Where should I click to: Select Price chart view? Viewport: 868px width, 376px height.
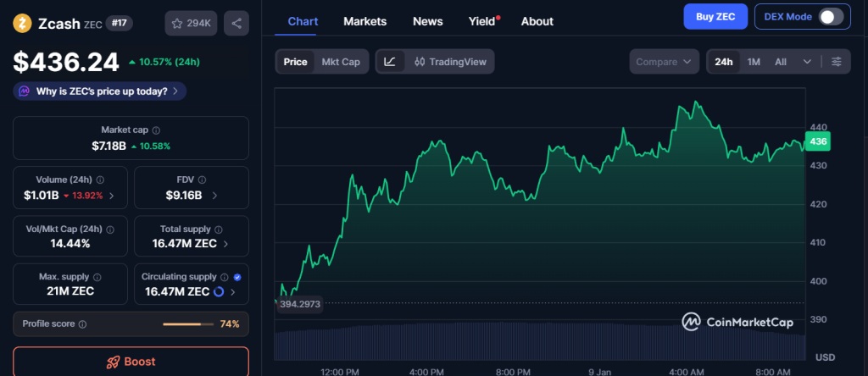(x=295, y=61)
